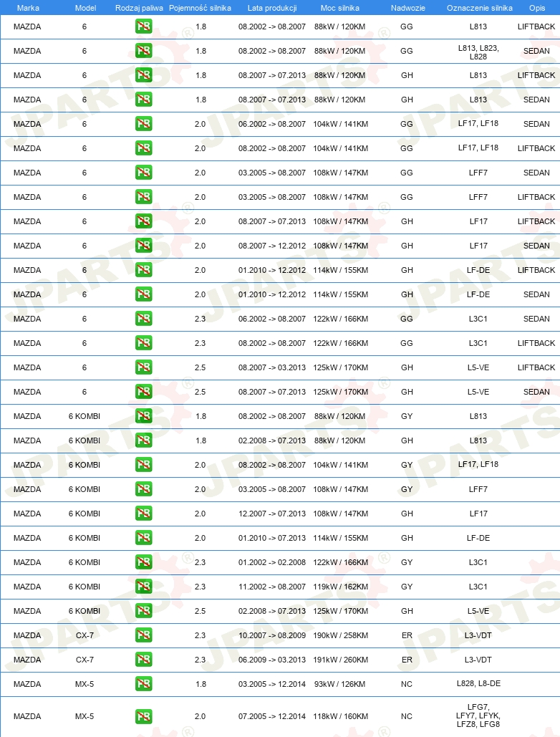The width and height of the screenshot is (560, 737).
Task: Select the 'MX-5' model cell in the 126KM row
Action: click(x=85, y=685)
